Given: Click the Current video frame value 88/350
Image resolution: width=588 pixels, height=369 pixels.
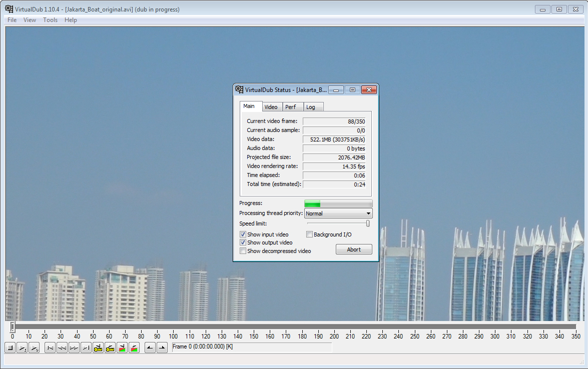Looking at the screenshot, I should [x=334, y=121].
